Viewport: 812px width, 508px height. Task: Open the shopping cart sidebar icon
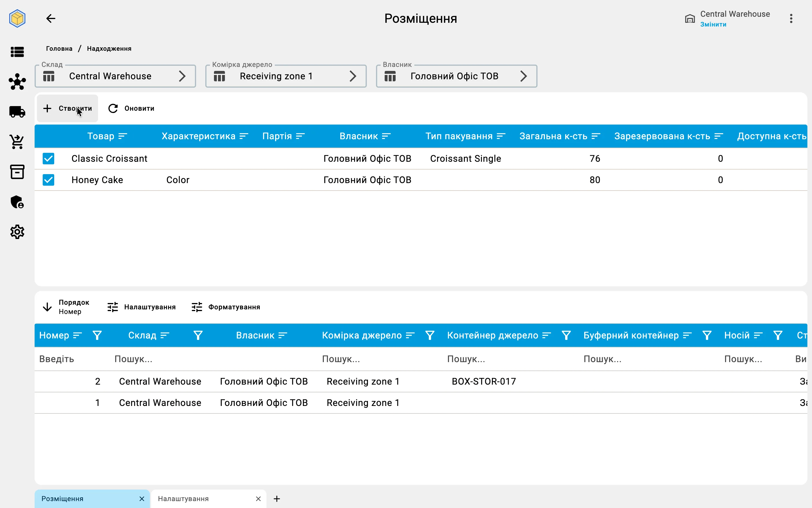click(x=17, y=142)
